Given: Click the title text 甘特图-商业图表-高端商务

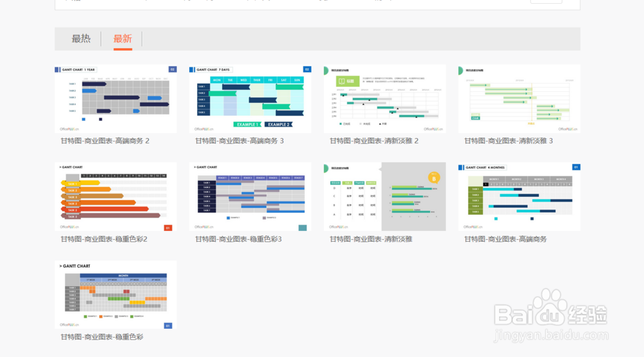Looking at the screenshot, I should pyautogui.click(x=505, y=239).
